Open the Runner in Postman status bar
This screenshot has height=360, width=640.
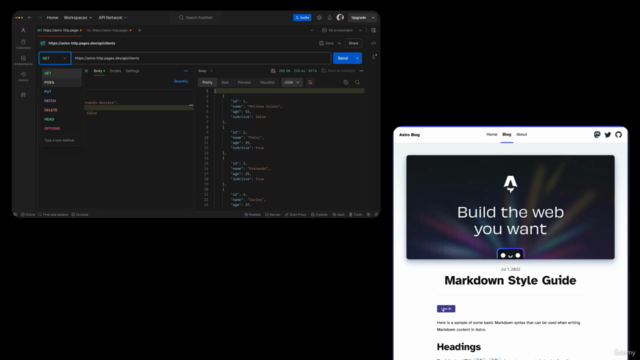coord(273,215)
